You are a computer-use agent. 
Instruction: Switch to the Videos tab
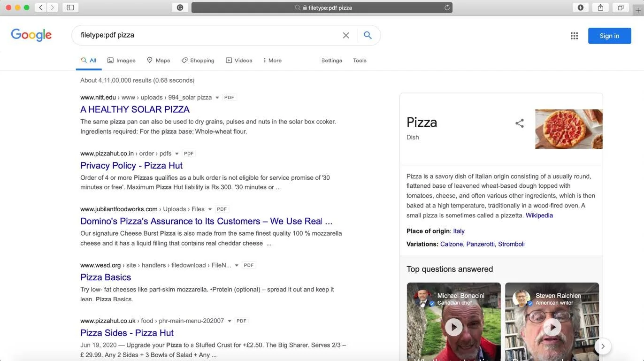(x=239, y=61)
